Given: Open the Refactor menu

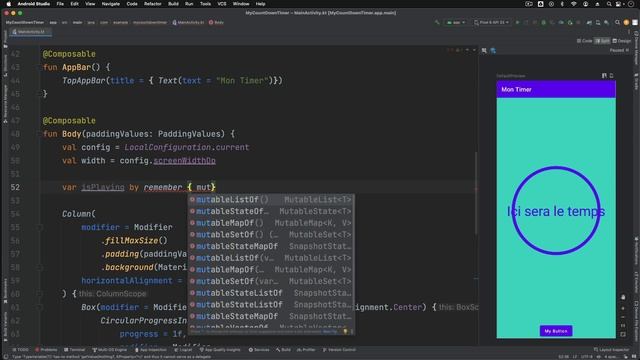Looking at the screenshot, I should (153, 4).
